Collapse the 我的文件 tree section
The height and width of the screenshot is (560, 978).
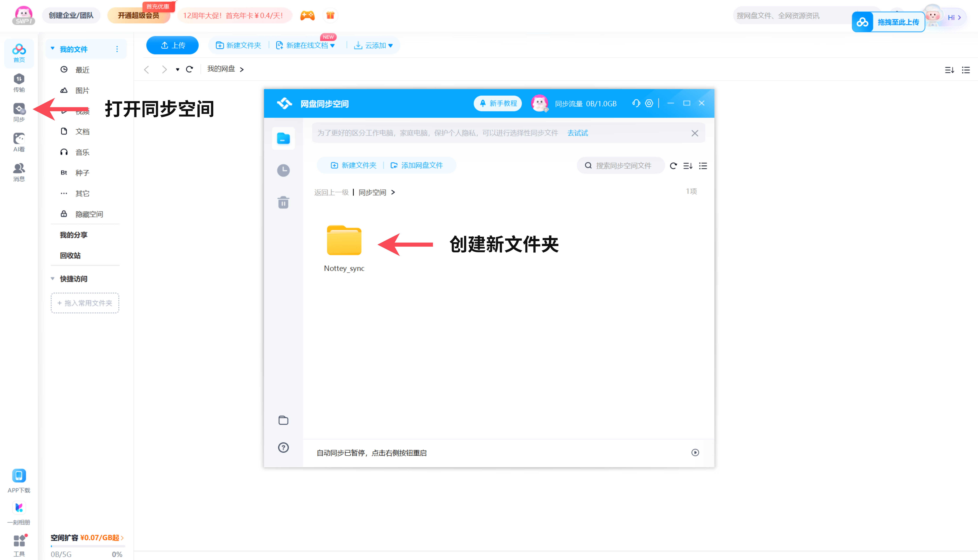(53, 49)
